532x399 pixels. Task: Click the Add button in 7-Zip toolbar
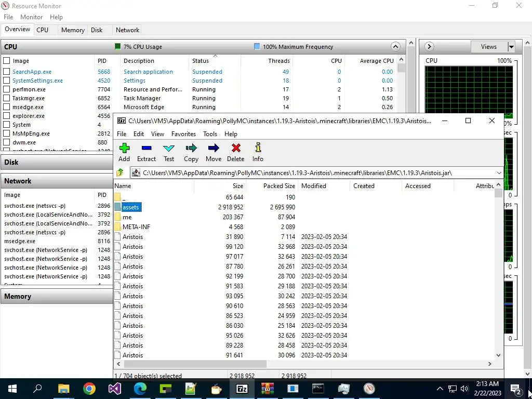[x=124, y=152]
